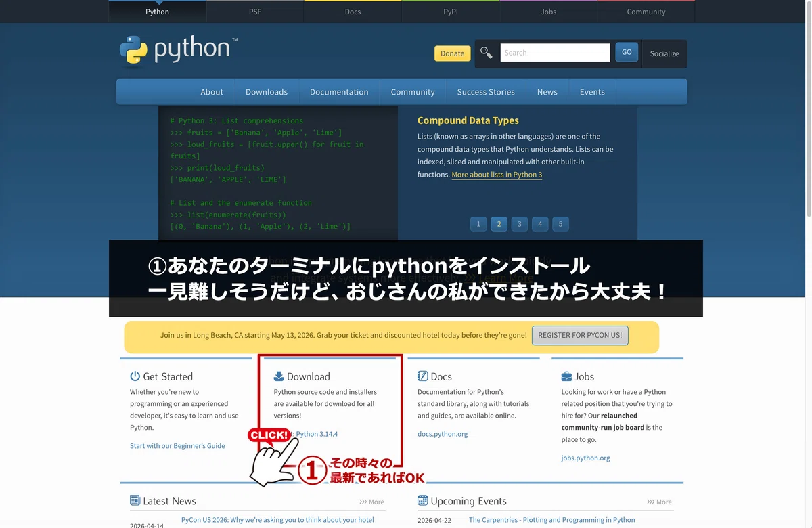Open the Events navigation menu

(592, 92)
